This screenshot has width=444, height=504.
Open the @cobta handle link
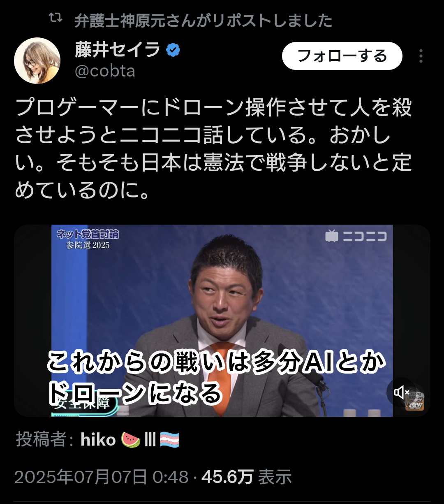click(105, 71)
